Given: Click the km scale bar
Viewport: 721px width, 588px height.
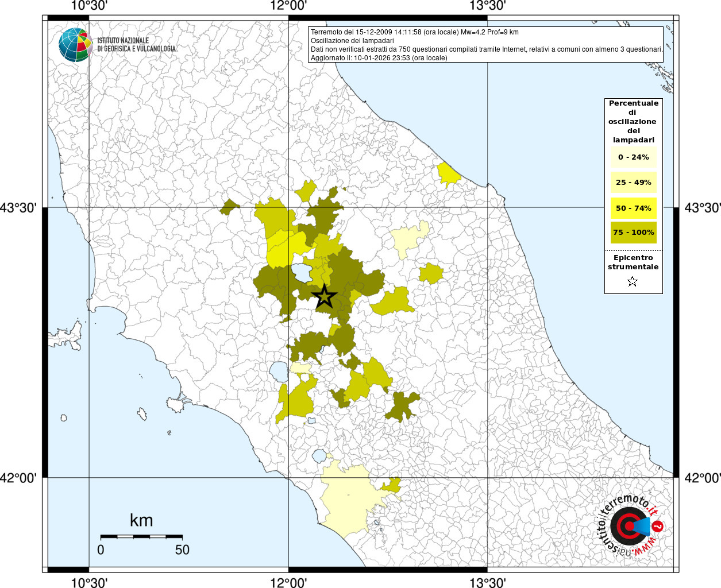Looking at the screenshot, I should coord(141,536).
